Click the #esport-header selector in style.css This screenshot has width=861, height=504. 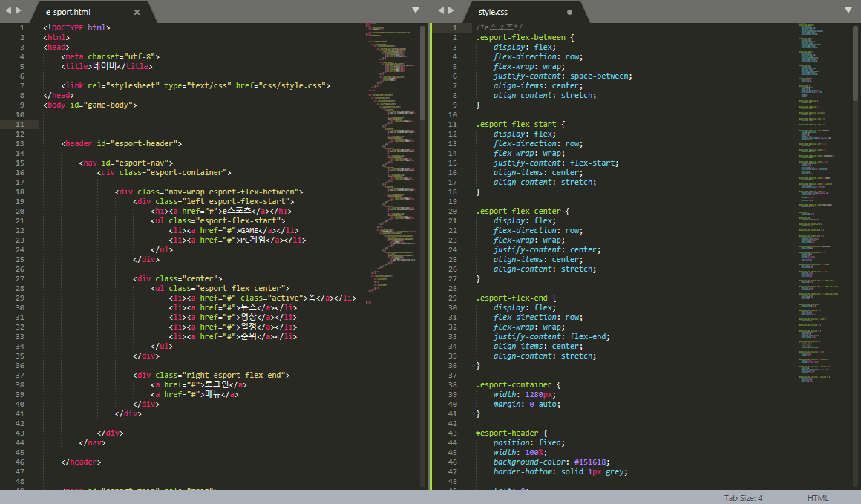tap(507, 433)
